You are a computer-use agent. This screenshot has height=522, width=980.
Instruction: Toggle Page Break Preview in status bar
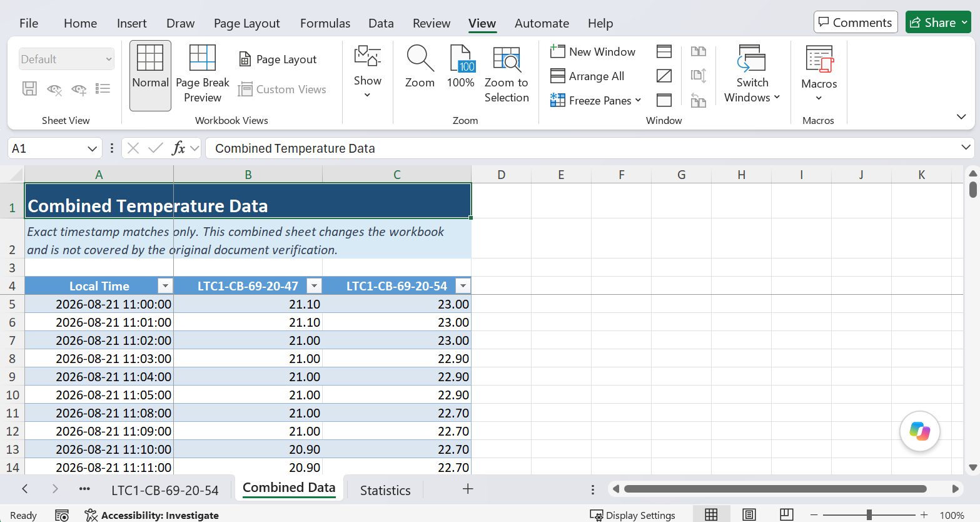[x=787, y=514]
